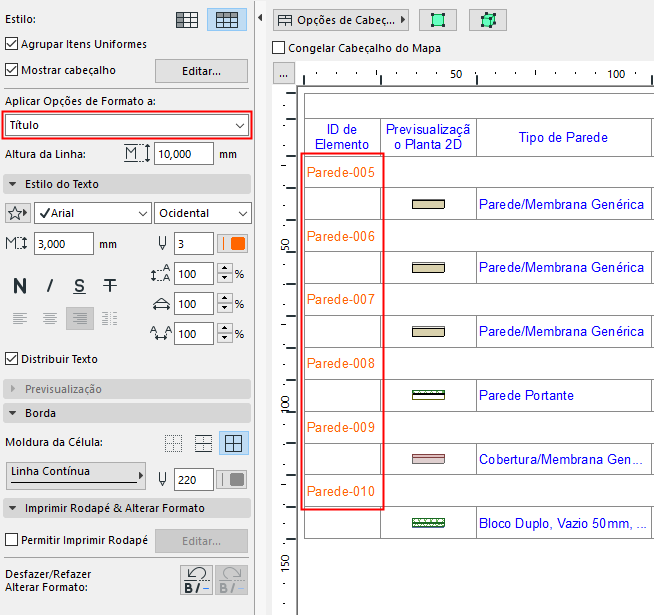The width and height of the screenshot is (654, 615).
Task: Open the Arial font dropdown
Action: click(x=93, y=213)
